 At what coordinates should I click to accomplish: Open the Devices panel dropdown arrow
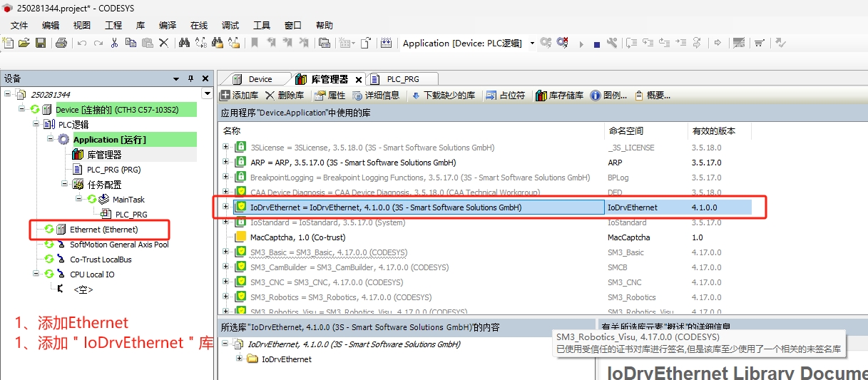(176, 78)
